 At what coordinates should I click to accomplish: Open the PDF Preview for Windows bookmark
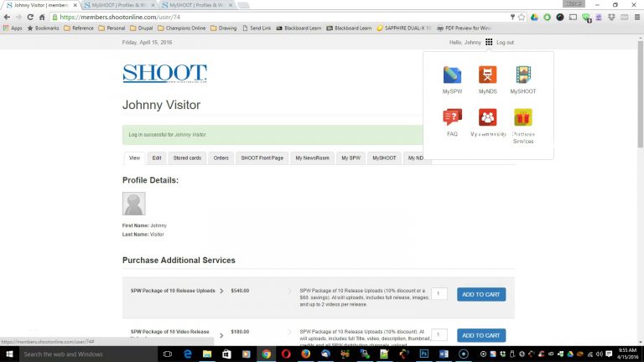(x=464, y=28)
